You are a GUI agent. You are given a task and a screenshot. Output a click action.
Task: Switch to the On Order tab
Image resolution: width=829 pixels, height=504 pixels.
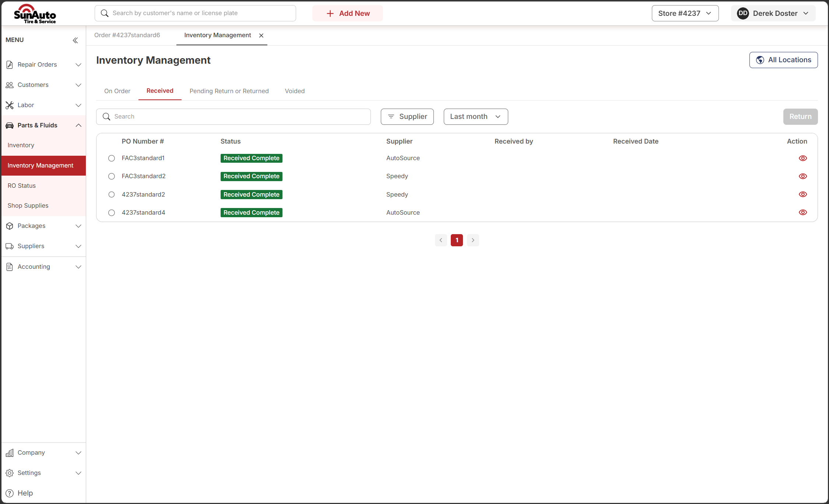tap(117, 91)
